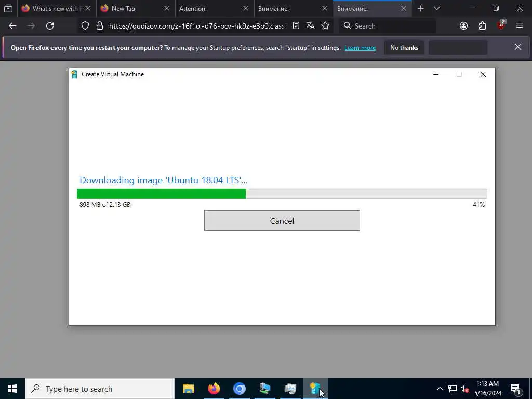Switch to the Attention! tab

215,9
